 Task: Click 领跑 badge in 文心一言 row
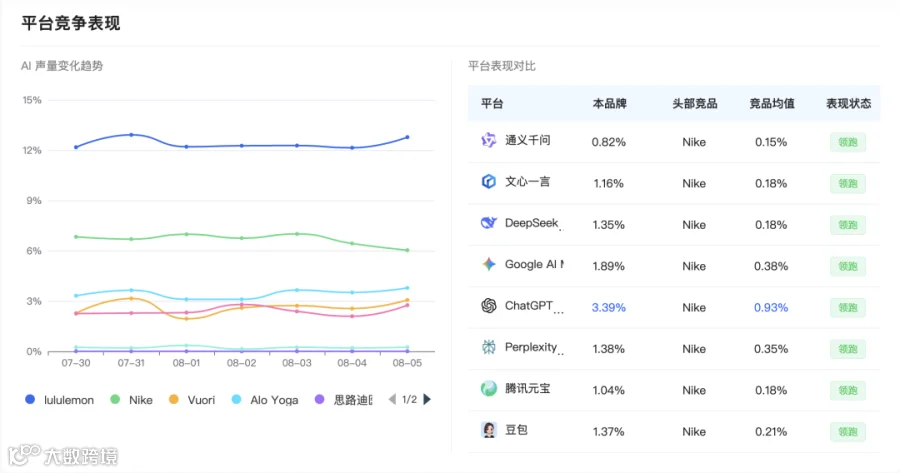point(848,183)
